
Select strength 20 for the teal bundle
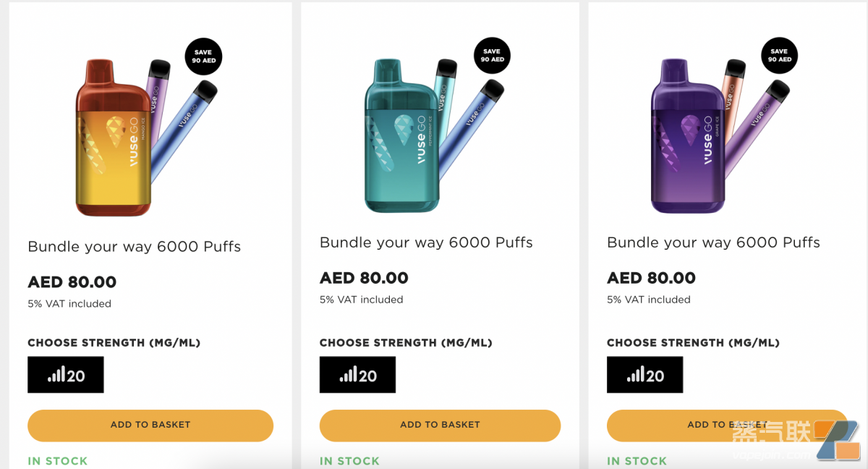click(x=357, y=375)
